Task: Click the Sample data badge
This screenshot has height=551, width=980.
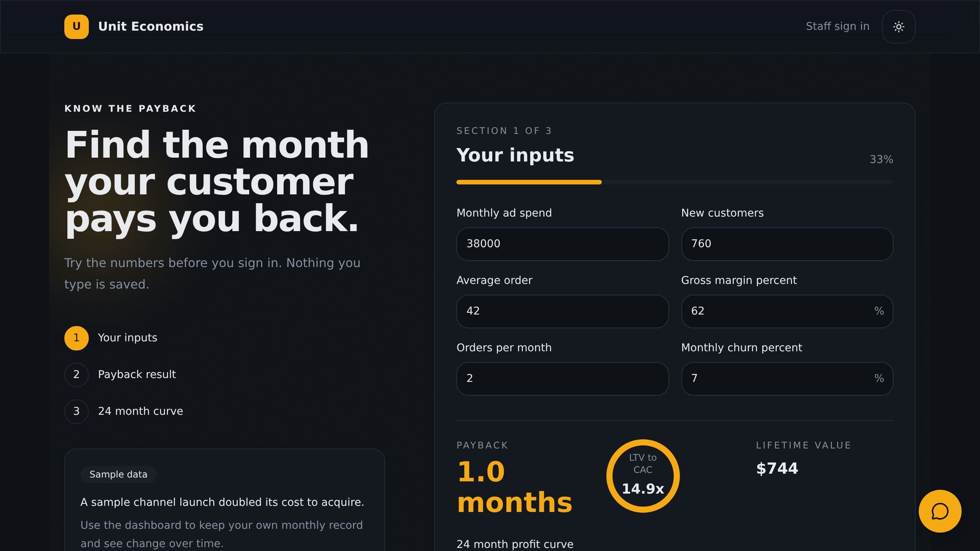Action: [x=118, y=474]
